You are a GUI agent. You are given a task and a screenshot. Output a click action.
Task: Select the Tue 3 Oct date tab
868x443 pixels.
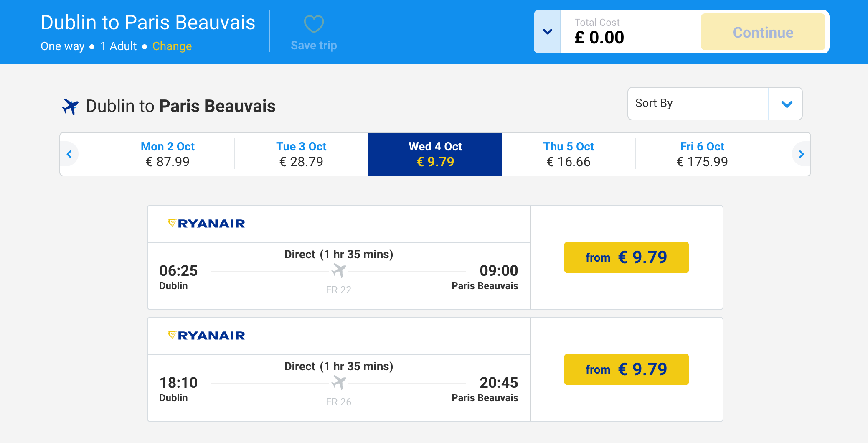tap(301, 154)
